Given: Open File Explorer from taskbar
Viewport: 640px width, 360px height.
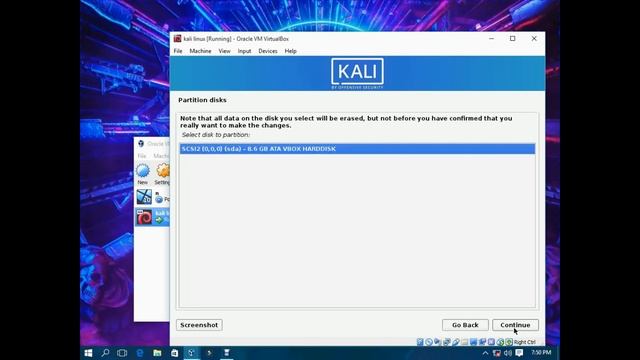Looking at the screenshot, I should tap(157, 353).
